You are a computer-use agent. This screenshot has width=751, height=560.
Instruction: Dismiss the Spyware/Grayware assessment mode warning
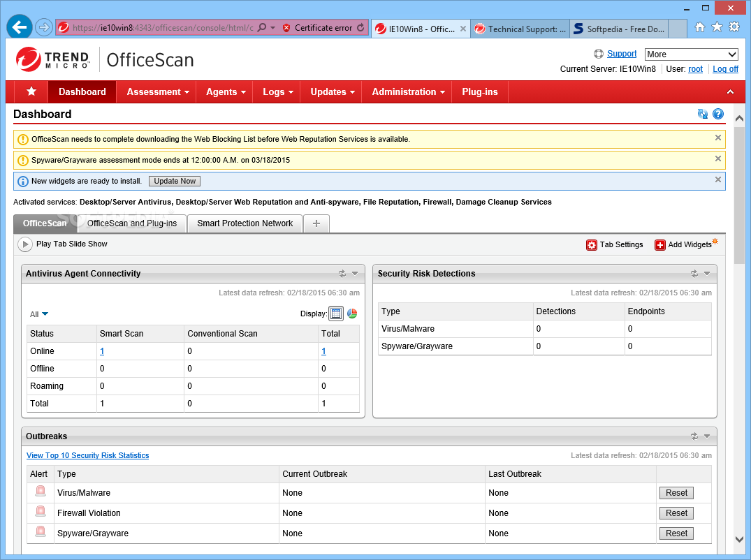point(718,159)
